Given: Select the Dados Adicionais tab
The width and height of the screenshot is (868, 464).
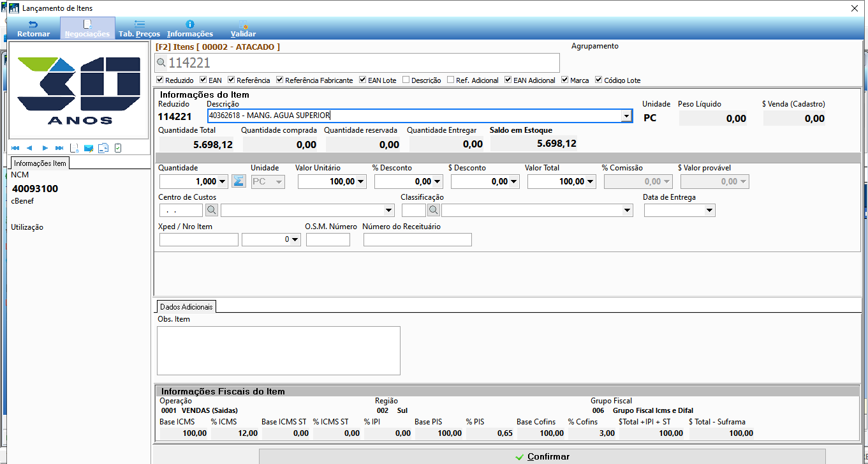Looking at the screenshot, I should [x=186, y=307].
